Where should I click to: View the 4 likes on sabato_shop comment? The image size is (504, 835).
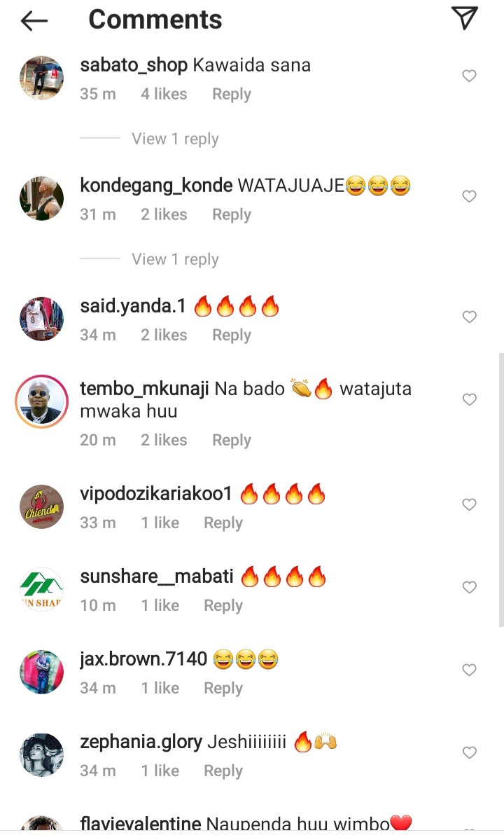click(164, 95)
